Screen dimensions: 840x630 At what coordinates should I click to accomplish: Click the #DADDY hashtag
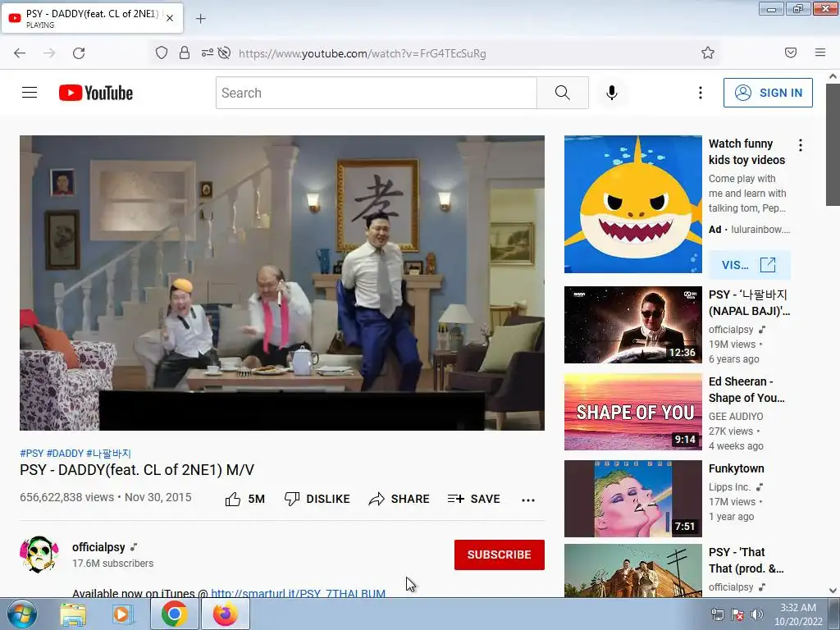pos(66,453)
